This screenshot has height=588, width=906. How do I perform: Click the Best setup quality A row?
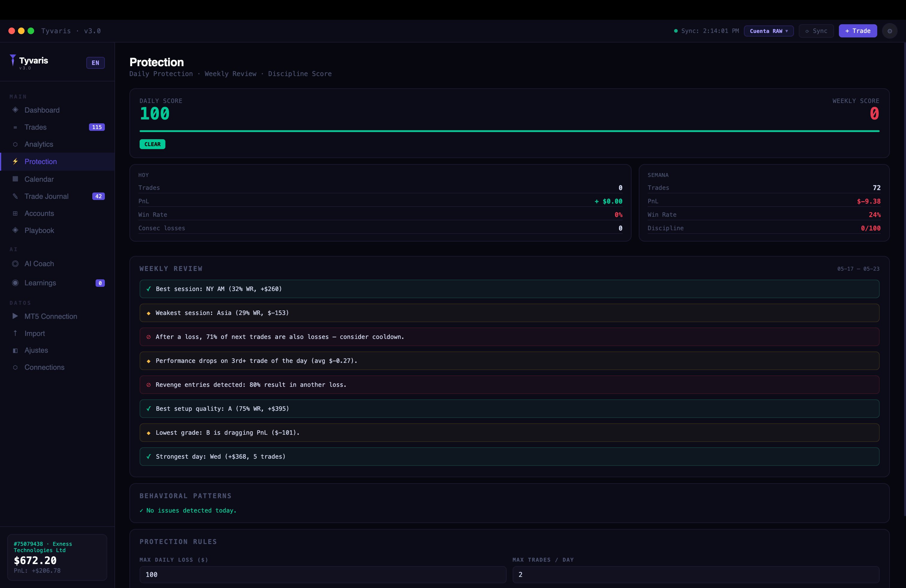pos(509,409)
